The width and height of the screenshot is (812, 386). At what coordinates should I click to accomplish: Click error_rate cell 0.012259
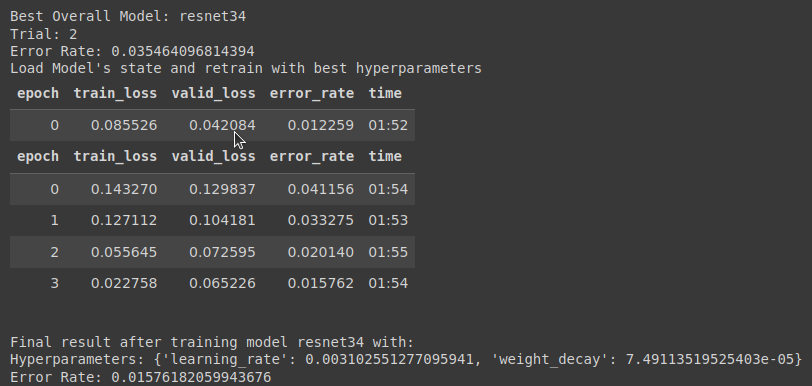click(321, 125)
